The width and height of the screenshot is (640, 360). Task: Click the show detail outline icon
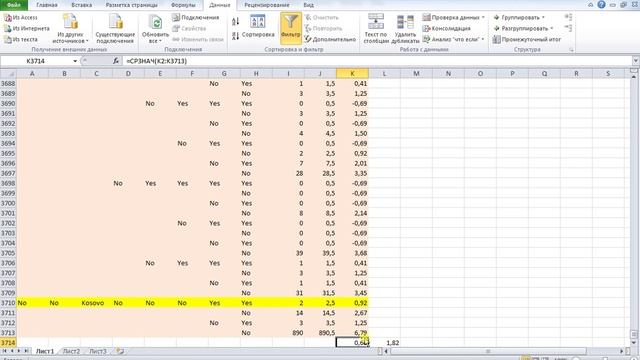coord(568,17)
